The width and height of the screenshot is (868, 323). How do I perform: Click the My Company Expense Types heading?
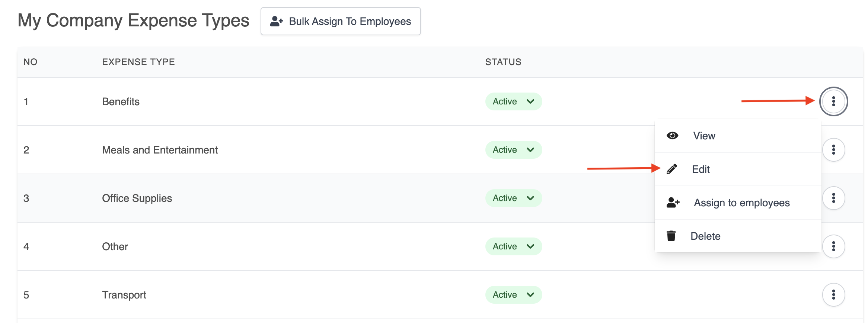pos(133,20)
